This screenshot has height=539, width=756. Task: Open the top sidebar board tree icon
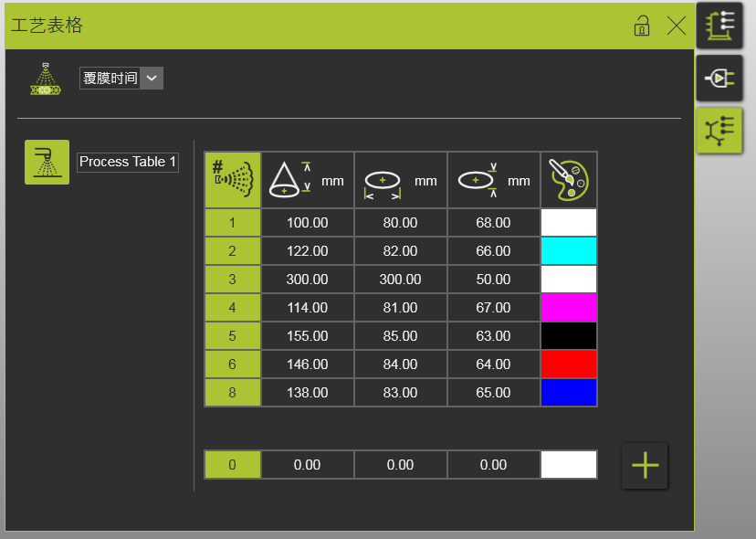click(719, 26)
